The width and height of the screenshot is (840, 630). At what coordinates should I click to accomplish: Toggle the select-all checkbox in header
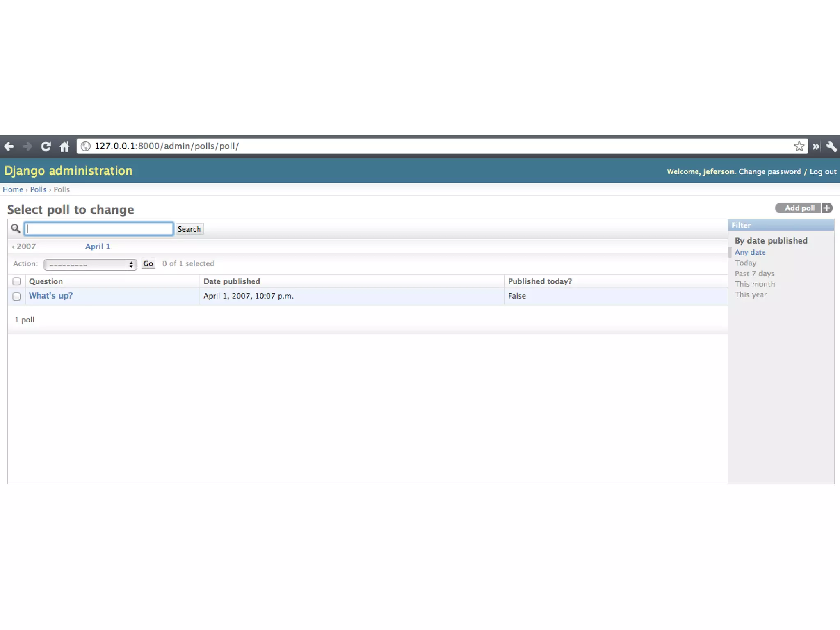click(x=16, y=281)
